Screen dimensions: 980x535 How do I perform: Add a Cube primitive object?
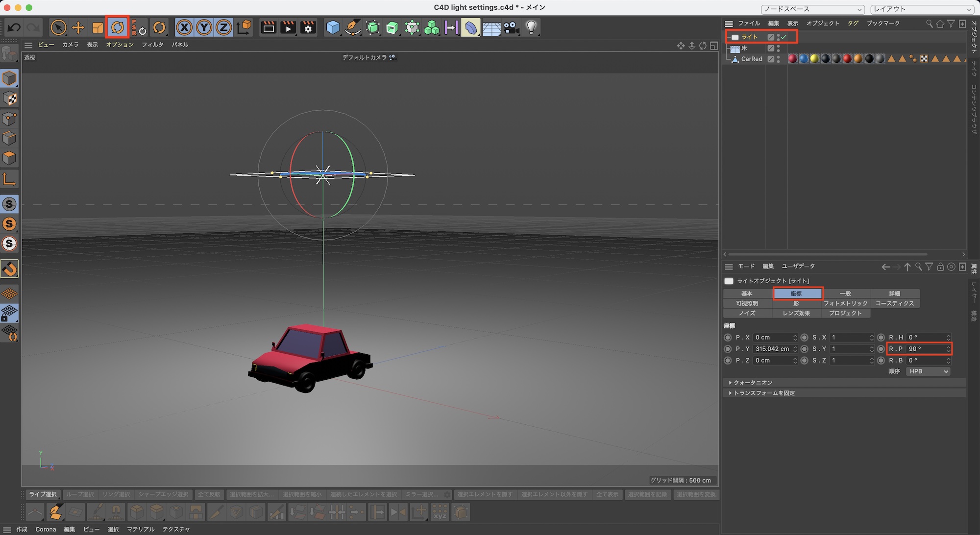pyautogui.click(x=333, y=27)
